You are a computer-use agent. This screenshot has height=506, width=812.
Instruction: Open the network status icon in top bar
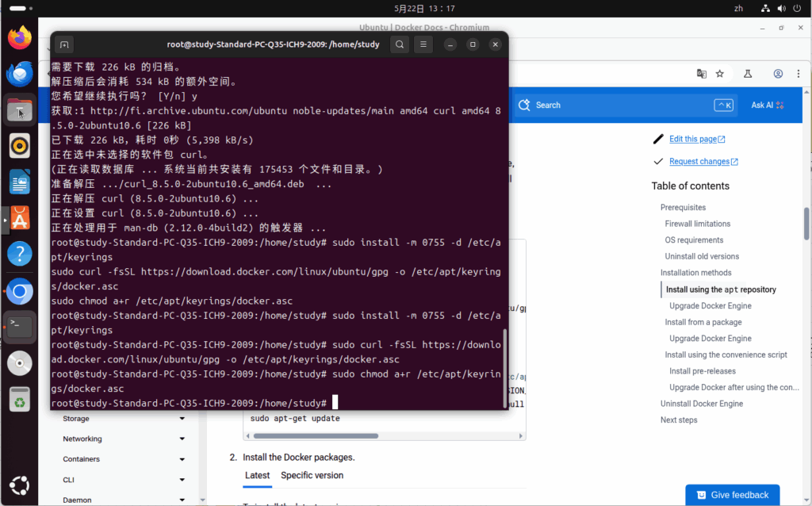pos(765,8)
